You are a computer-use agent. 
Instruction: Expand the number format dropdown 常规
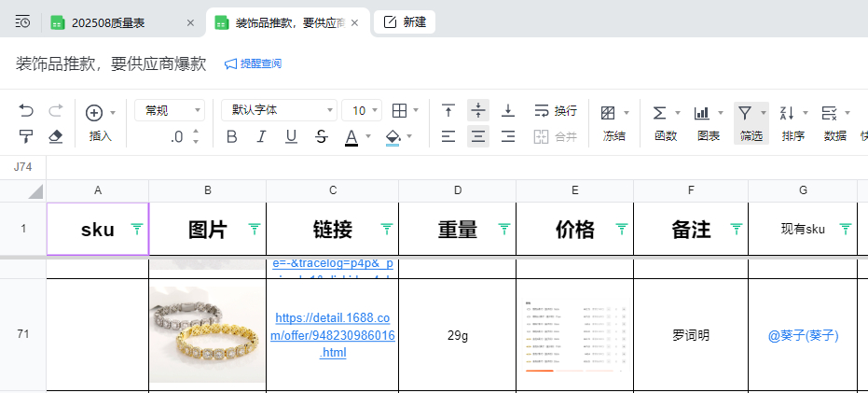169,110
